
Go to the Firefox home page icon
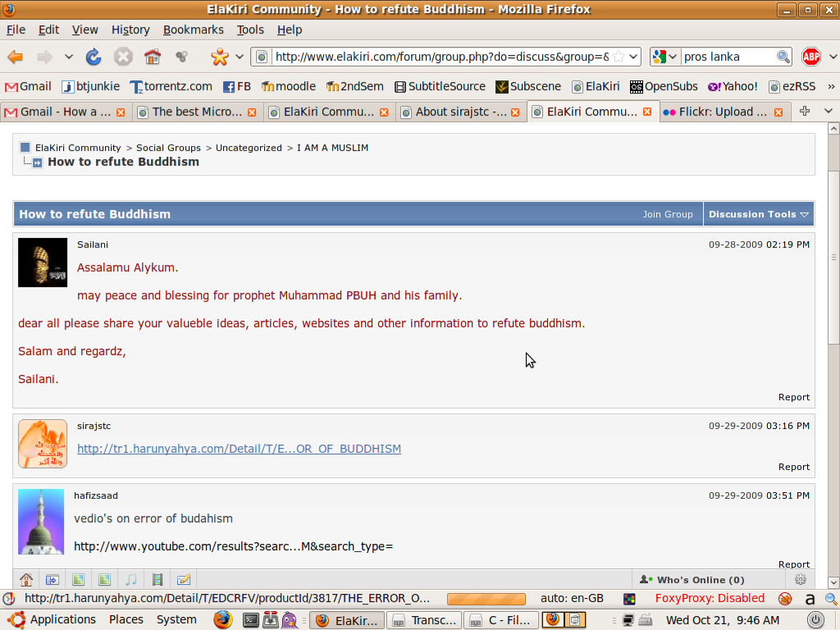pos(153,57)
